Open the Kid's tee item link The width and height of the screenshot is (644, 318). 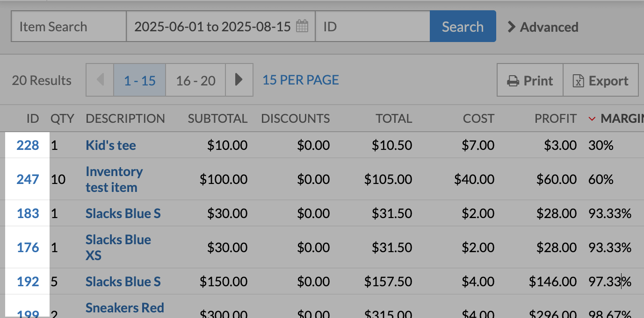click(111, 145)
